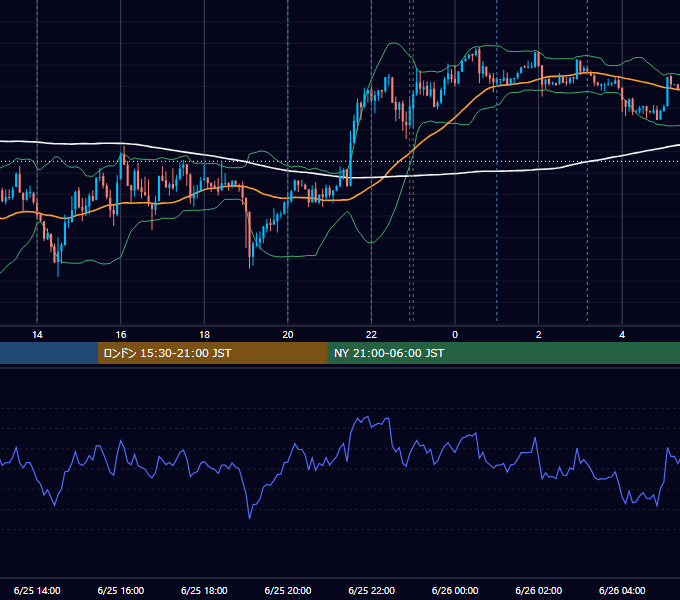Screen dimensions: 680x600
Task: Click the 6/26 02:00 date label
Action: pos(539,590)
